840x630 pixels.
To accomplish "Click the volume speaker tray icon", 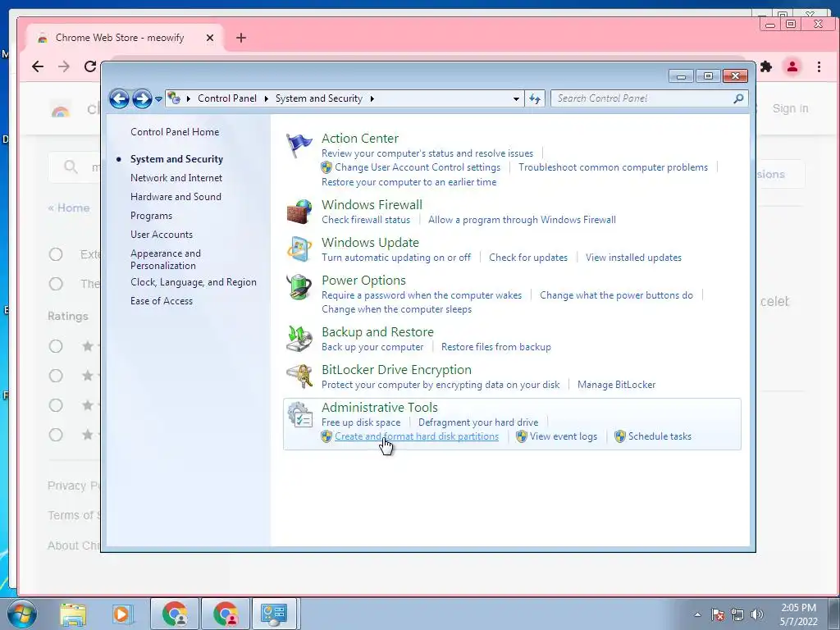I will coord(757,614).
